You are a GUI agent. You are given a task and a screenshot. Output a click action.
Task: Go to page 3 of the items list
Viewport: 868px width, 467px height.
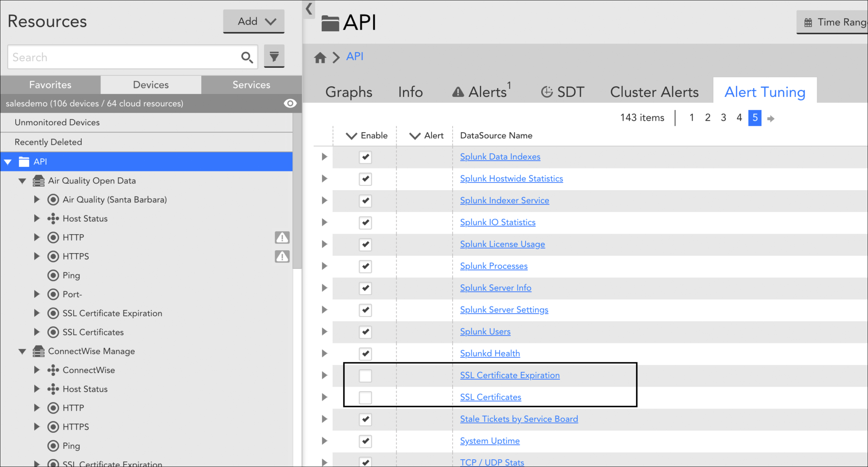point(723,118)
